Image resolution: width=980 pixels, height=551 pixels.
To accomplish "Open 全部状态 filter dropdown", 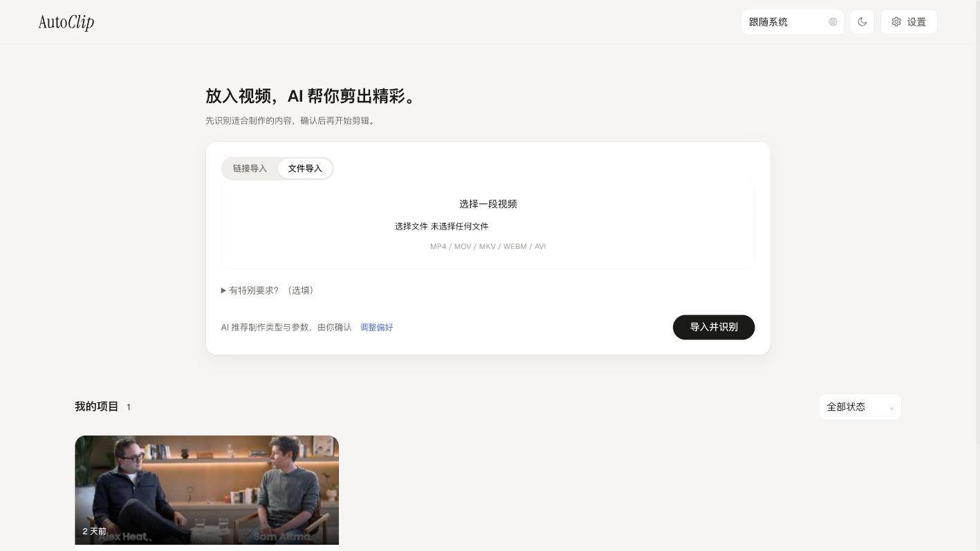I will point(860,407).
